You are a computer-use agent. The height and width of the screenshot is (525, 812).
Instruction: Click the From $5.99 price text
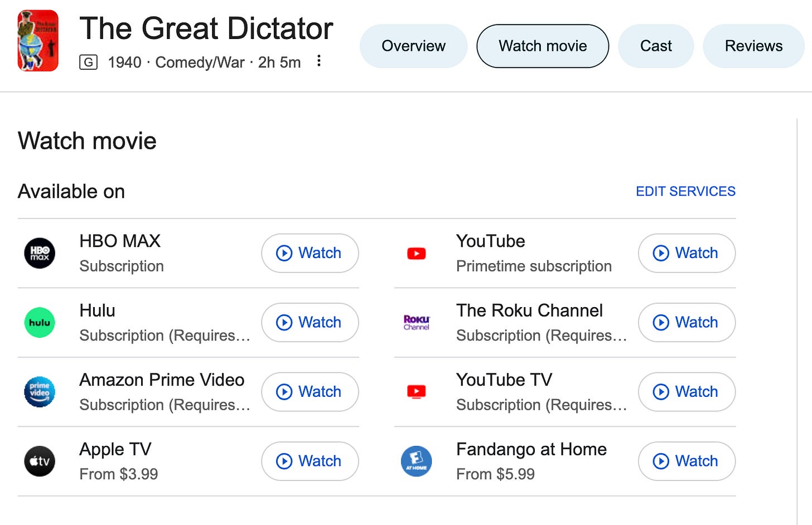[495, 474]
